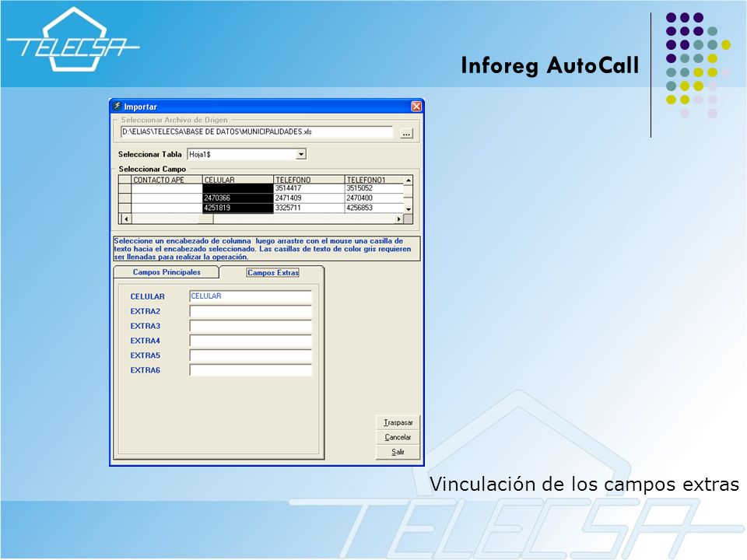
Task: Click the EXTRA4 text field
Action: pyautogui.click(x=251, y=341)
